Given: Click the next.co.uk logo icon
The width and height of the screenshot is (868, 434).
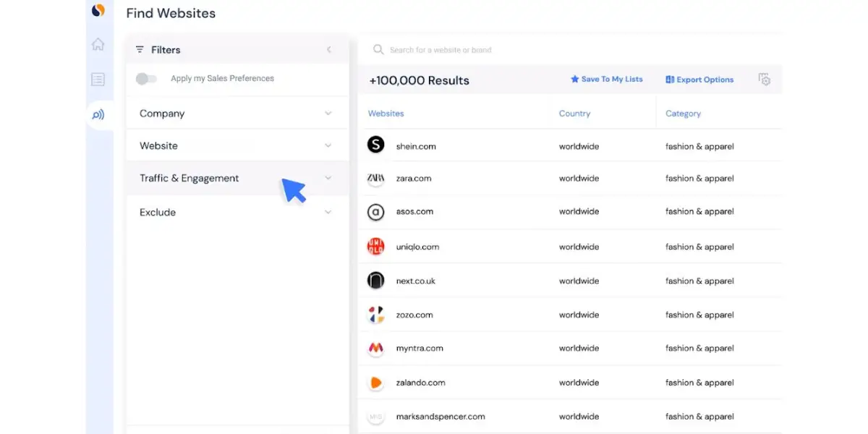Looking at the screenshot, I should tap(376, 281).
